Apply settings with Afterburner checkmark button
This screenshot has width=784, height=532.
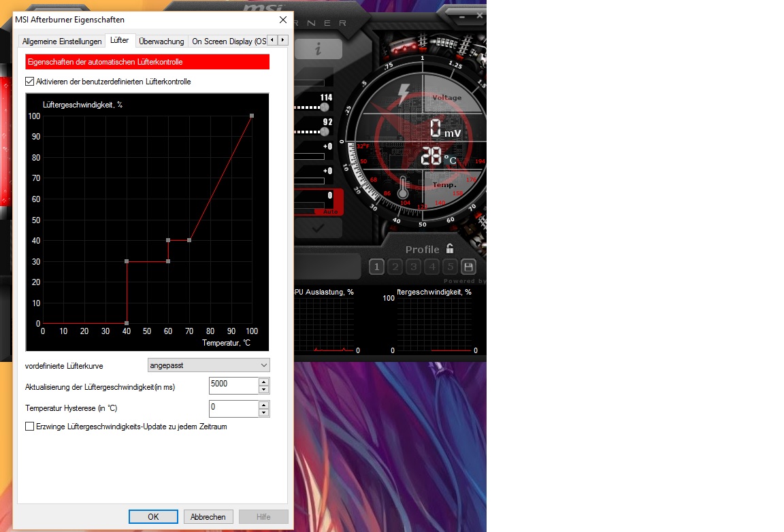[x=318, y=229]
